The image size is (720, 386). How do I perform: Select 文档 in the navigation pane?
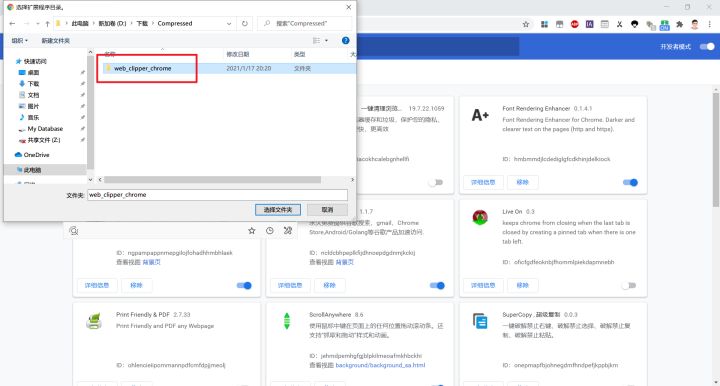pyautogui.click(x=33, y=95)
